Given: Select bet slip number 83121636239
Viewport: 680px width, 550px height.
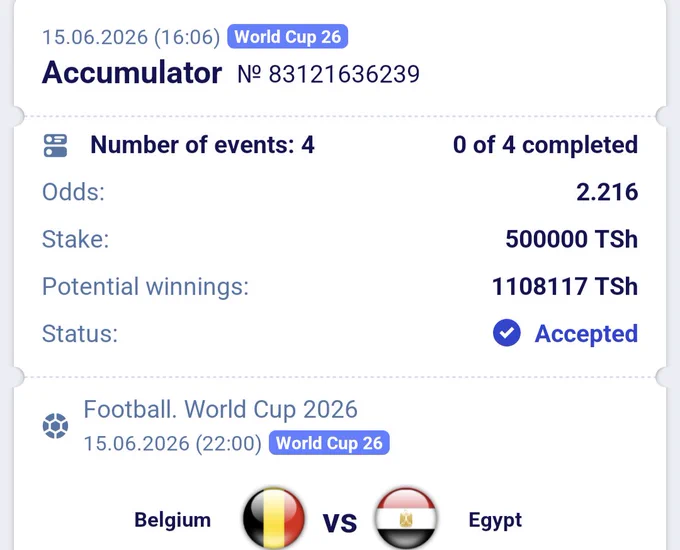Looking at the screenshot, I should tap(328, 74).
